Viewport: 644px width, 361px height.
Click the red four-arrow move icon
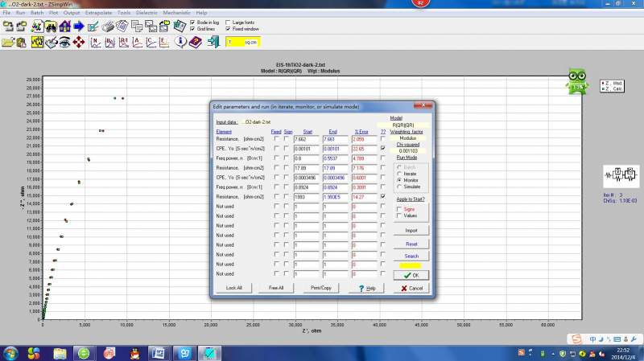point(78,42)
